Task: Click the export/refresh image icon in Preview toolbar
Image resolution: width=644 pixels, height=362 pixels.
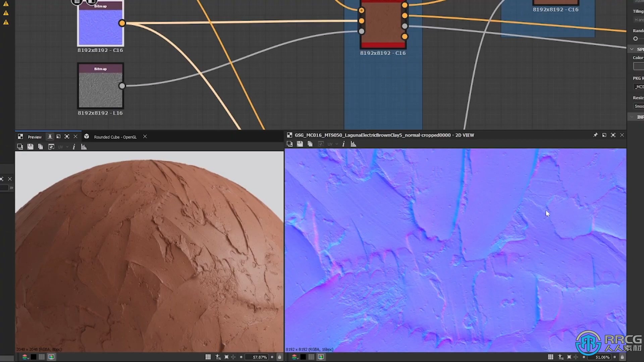Action: point(51,146)
